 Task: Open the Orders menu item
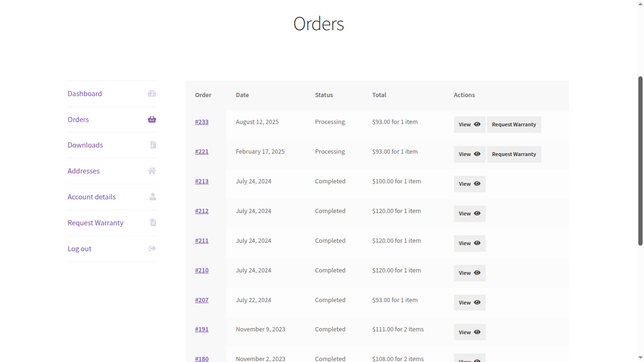coord(78,119)
